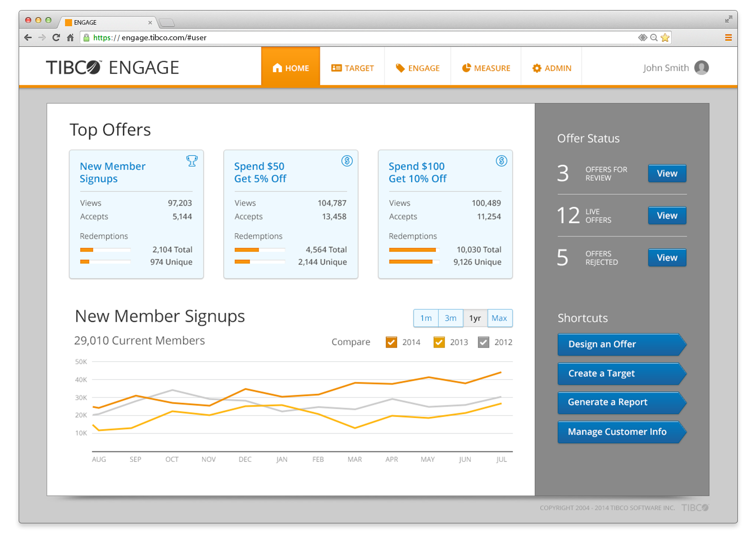Click the TIBCO footer logo

[x=695, y=508]
